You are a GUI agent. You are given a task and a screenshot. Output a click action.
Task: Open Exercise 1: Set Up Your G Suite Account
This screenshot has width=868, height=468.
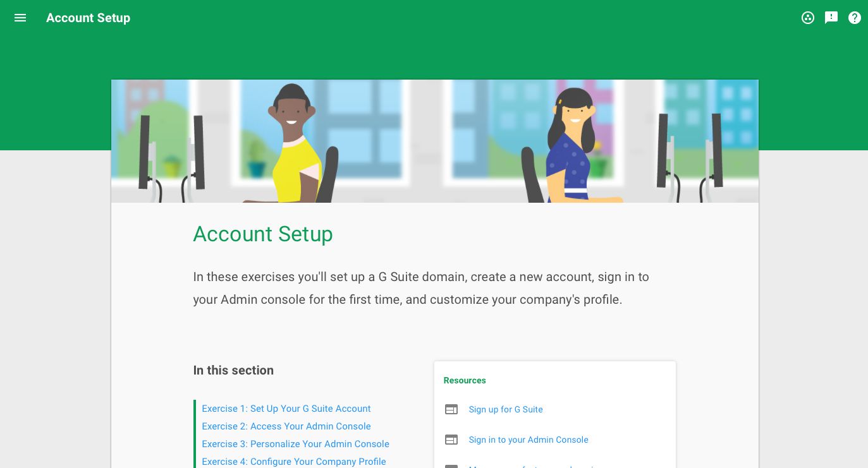click(286, 409)
